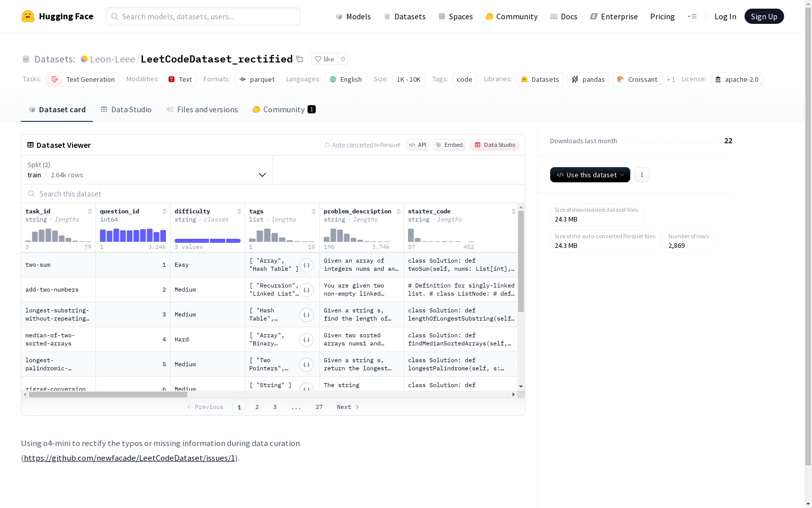Image resolution: width=812 pixels, height=508 pixels.
Task: Click the like count 0
Action: (343, 59)
